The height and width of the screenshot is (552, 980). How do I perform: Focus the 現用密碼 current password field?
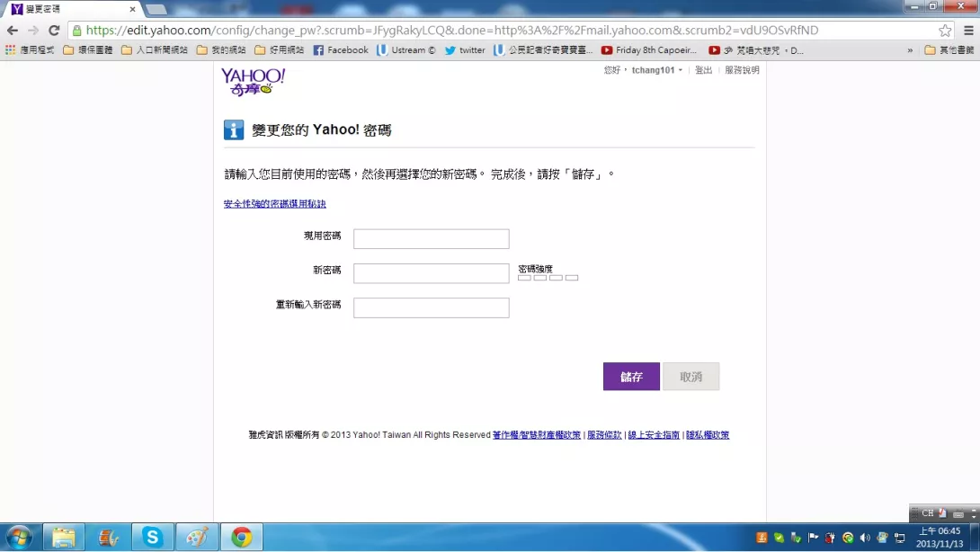pos(432,239)
